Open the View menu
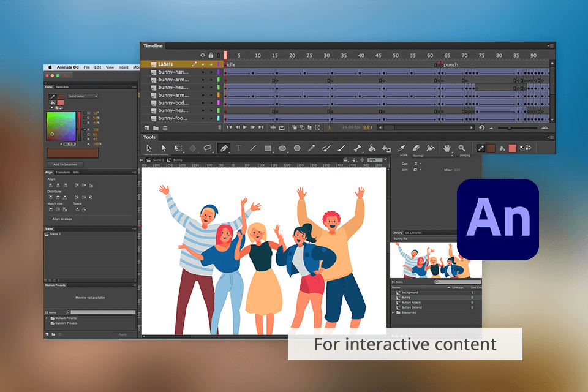Image resolution: width=588 pixels, height=392 pixels. coord(110,67)
